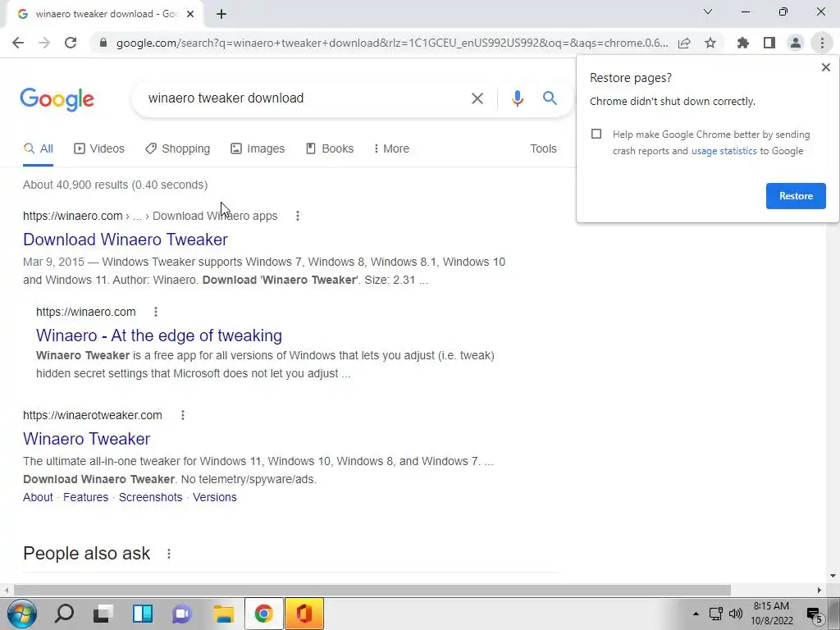Open notification center icon
This screenshot has height=630, width=840.
click(x=815, y=615)
